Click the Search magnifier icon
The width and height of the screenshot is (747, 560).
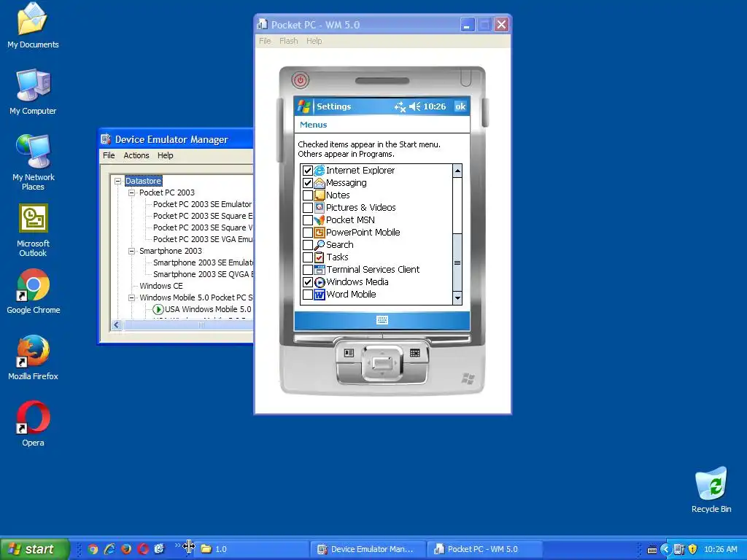[x=320, y=245]
